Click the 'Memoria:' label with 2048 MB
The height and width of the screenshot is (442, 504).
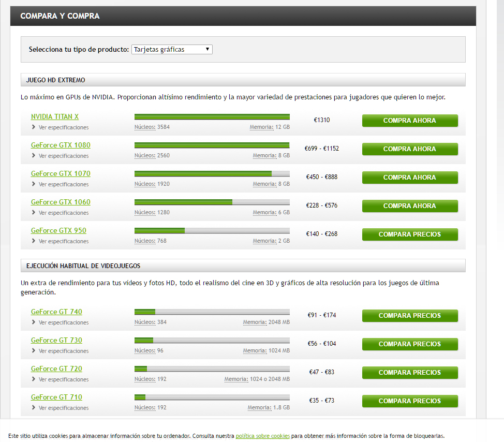[x=255, y=322]
